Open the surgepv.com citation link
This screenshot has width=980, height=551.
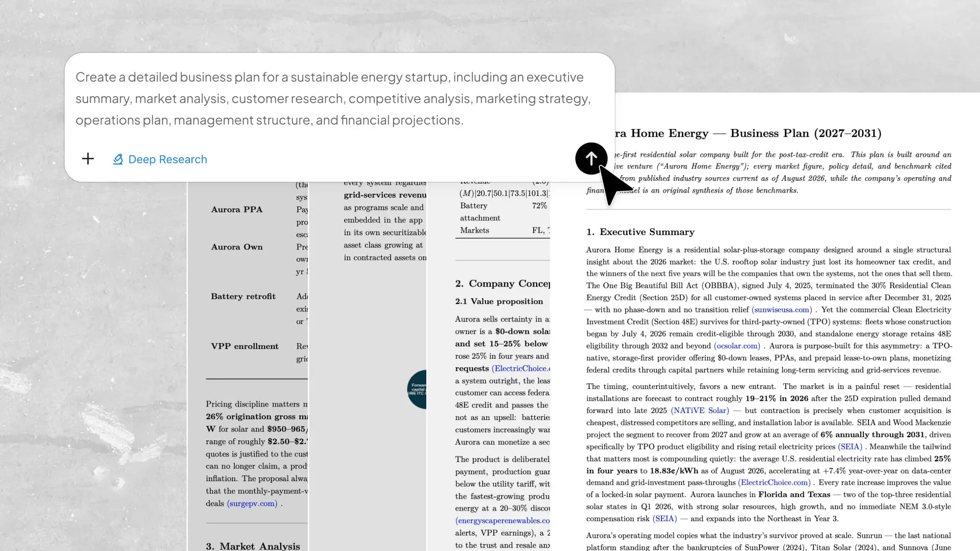tap(252, 504)
